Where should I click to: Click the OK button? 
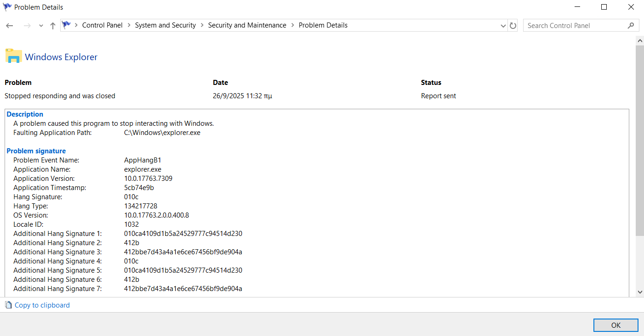pyautogui.click(x=616, y=325)
